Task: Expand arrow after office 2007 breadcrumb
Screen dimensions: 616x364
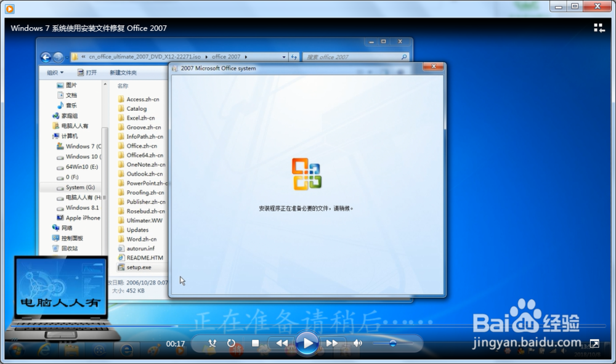Action: 246,57
